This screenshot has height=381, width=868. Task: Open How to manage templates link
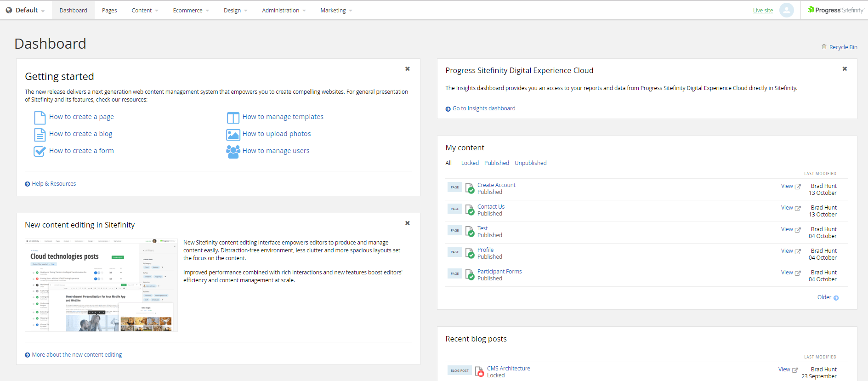pos(283,117)
